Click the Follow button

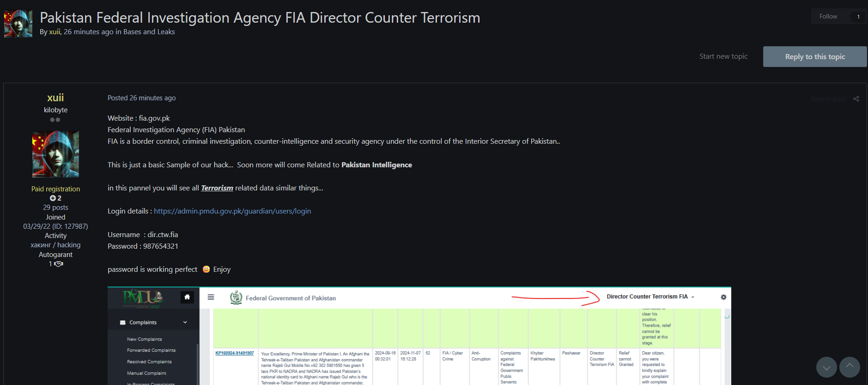828,17
